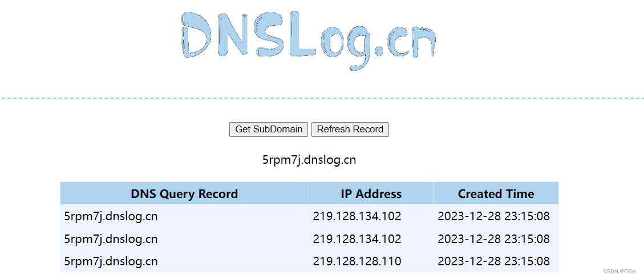The image size is (644, 279).
Task: Select the created time in the 219.128.128.110 row
Action: pos(493,261)
